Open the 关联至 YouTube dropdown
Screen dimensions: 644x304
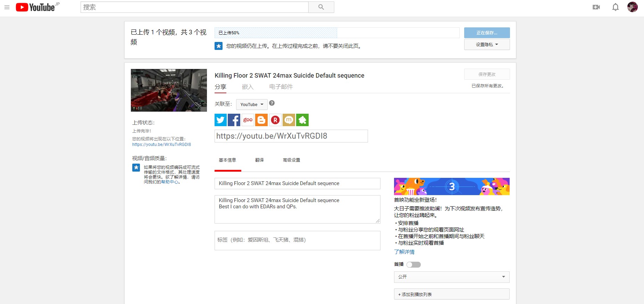coord(252,104)
